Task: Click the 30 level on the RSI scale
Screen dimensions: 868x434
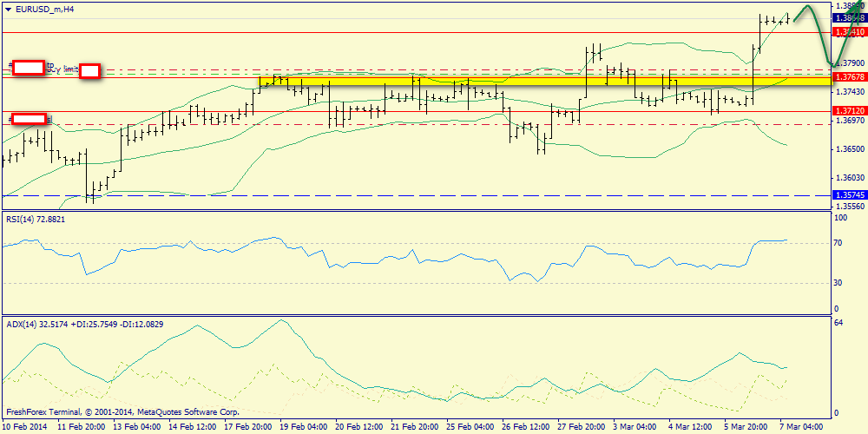Action: click(x=838, y=283)
